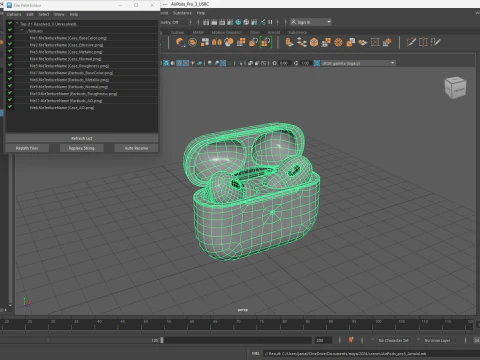Click the gamma value field 1.00

point(305,63)
